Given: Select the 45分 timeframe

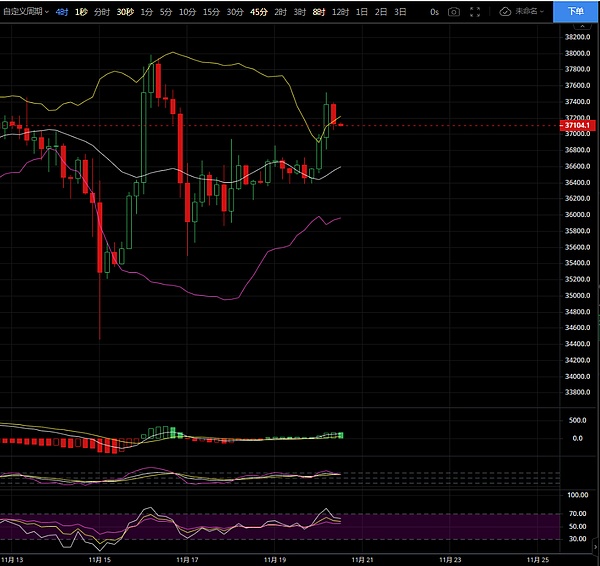Looking at the screenshot, I should [258, 12].
